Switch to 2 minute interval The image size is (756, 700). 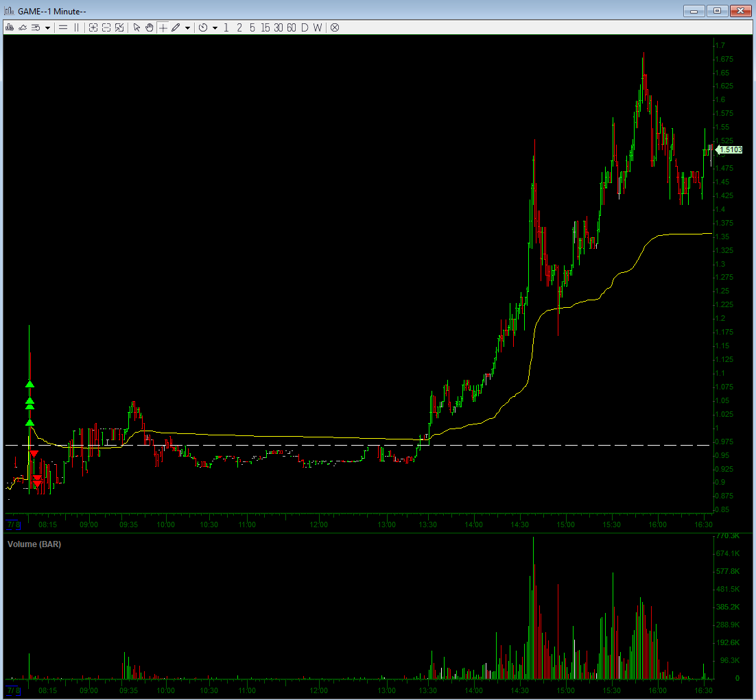pos(239,28)
